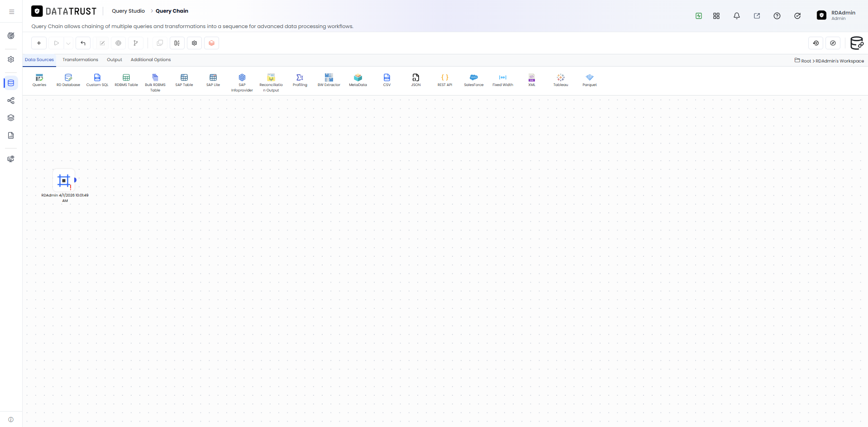Toggle the hamburger menu in sidebar
868x427 pixels.
point(11,12)
